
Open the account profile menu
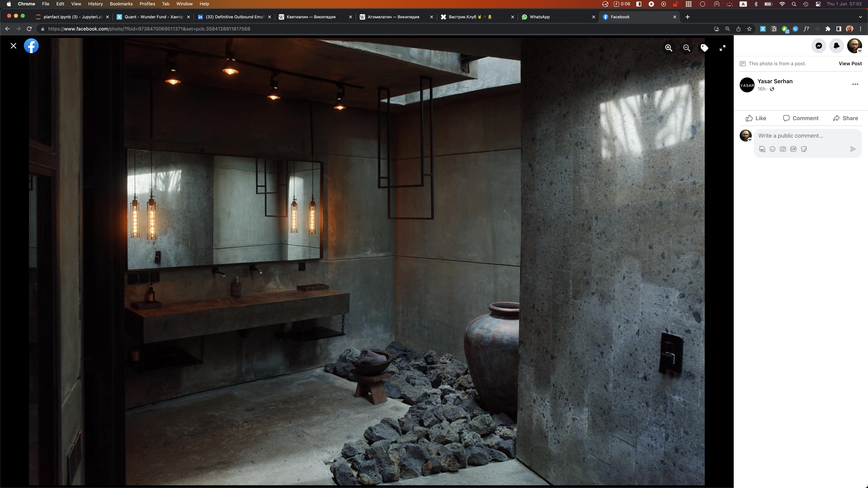click(854, 46)
